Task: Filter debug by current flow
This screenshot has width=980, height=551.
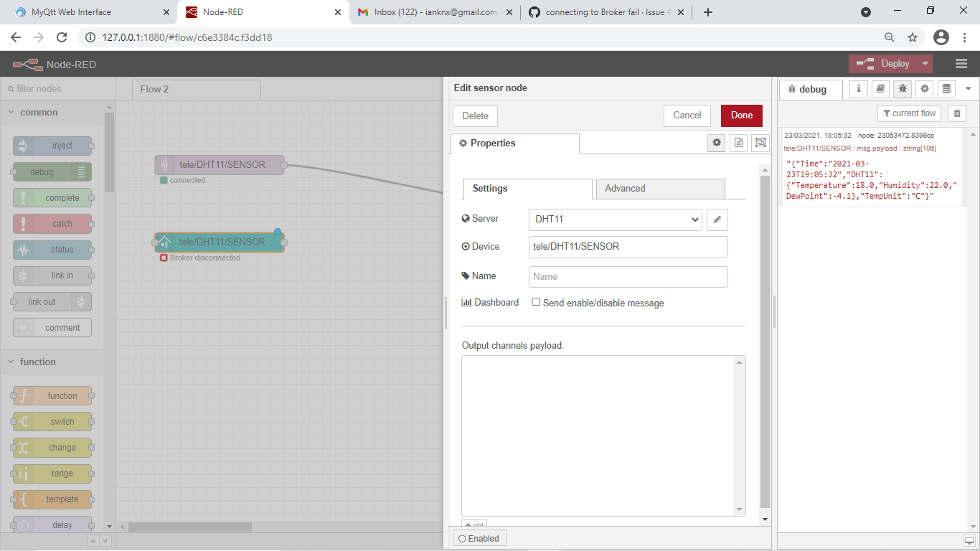Action: pos(909,113)
